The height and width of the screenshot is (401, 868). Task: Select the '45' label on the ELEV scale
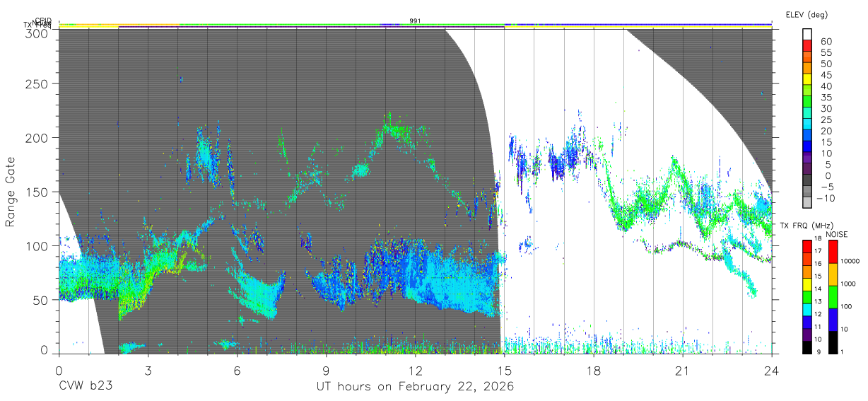825,75
